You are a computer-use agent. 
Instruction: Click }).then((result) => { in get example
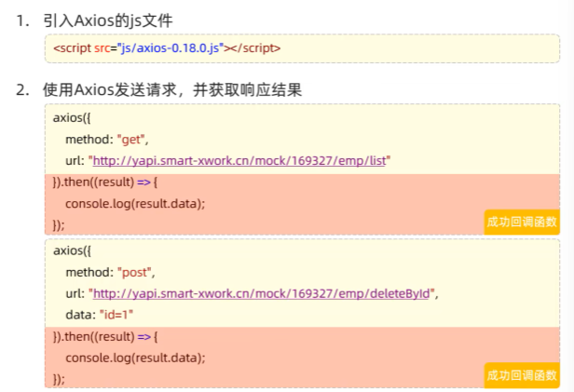coord(105,182)
